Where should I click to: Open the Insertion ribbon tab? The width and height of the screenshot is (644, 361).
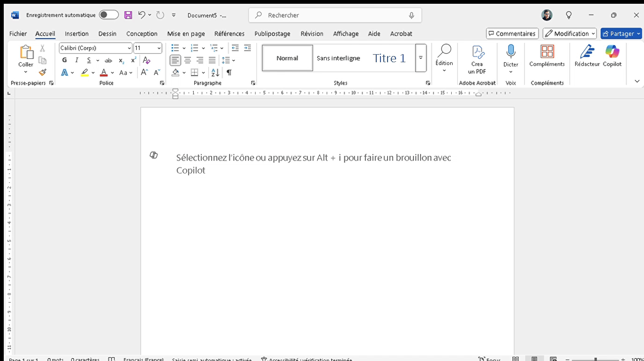tap(77, 34)
